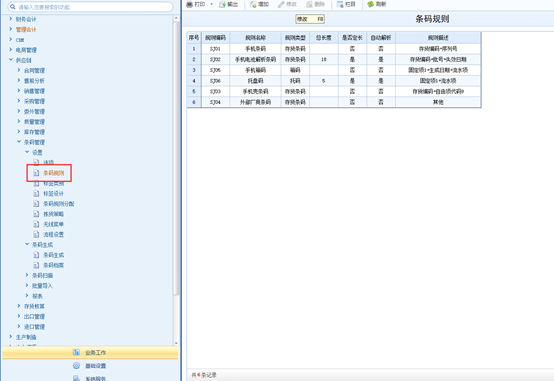This screenshot has height=381, width=554.
Task: Select 存货核算 in the tree
Action: pyautogui.click(x=34, y=306)
